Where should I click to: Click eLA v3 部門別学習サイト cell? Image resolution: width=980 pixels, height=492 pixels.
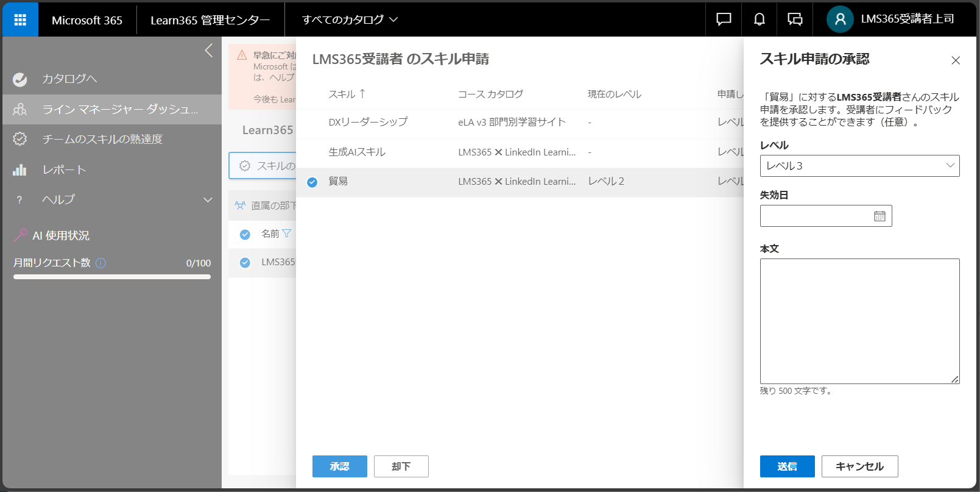coord(512,123)
